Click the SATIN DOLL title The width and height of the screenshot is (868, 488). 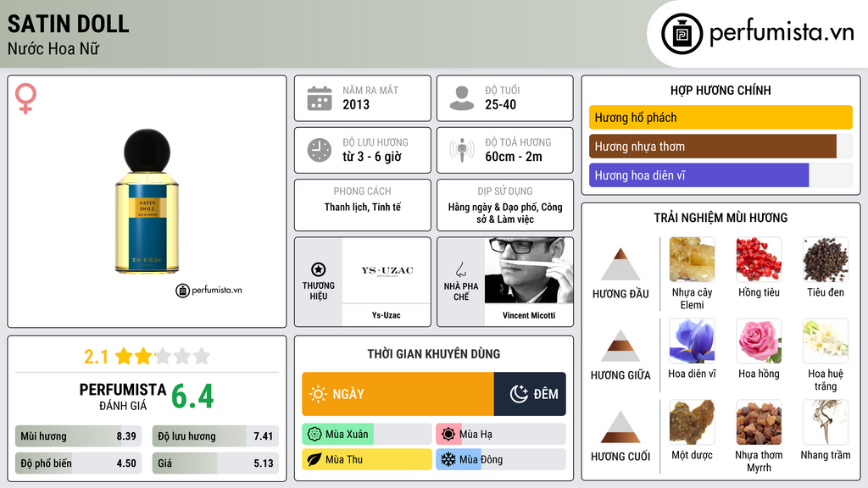(x=69, y=24)
